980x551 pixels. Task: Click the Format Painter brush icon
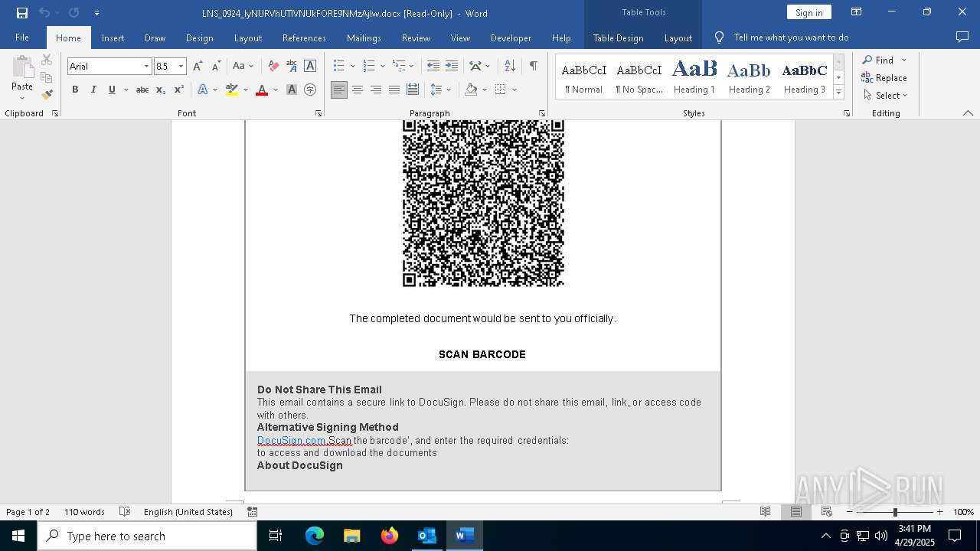[47, 95]
